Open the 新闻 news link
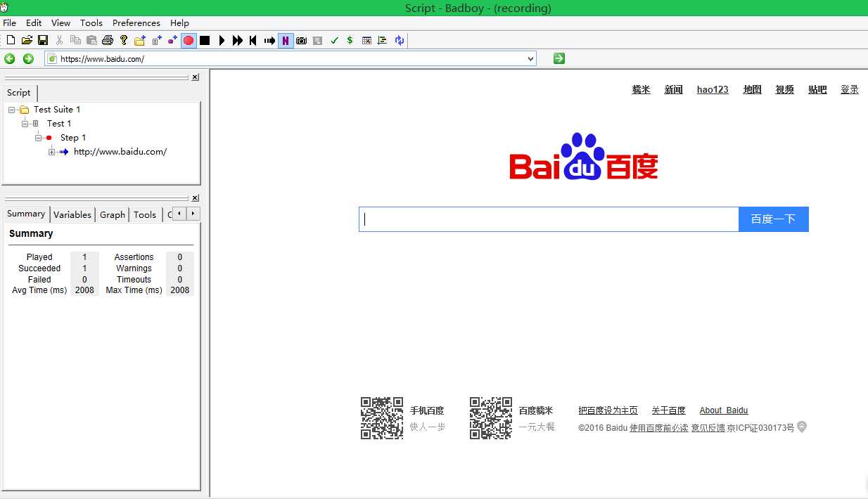Viewport: 868px width, 499px height. [674, 89]
